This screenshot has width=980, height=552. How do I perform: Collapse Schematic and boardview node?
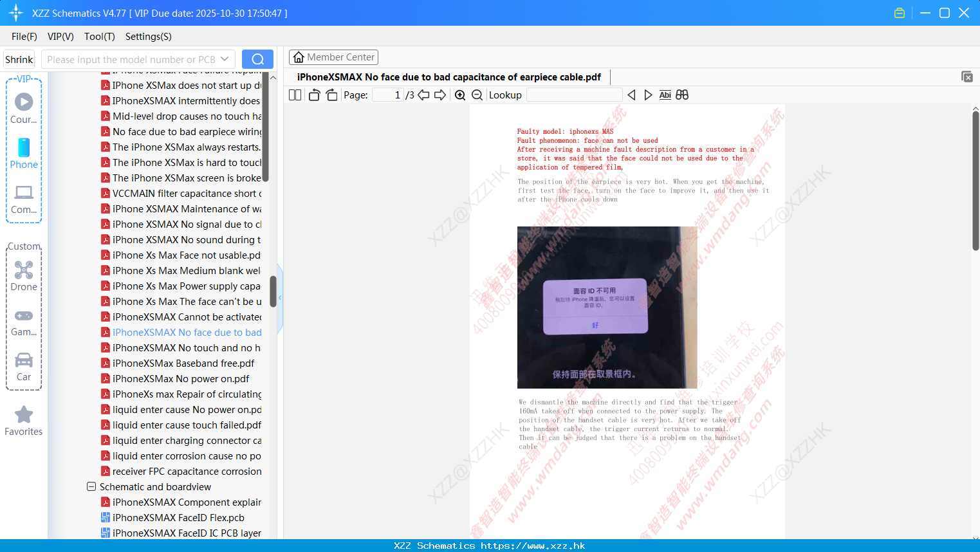click(x=91, y=486)
